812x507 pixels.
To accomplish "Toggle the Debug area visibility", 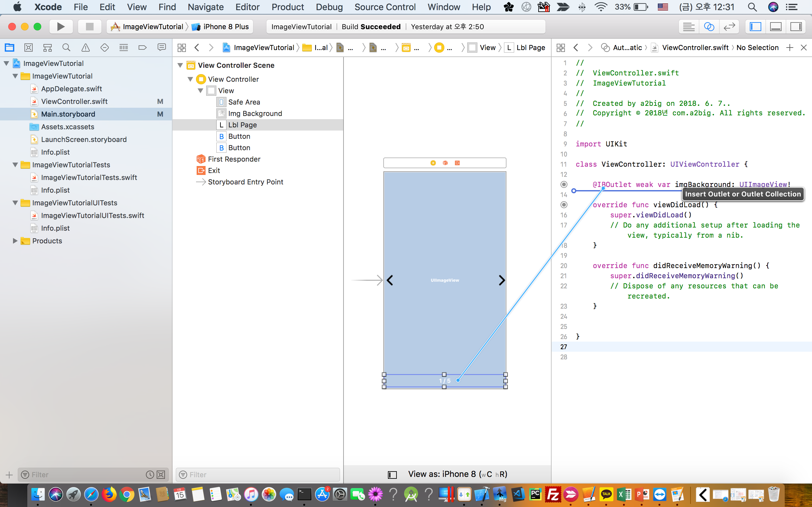I will [776, 27].
